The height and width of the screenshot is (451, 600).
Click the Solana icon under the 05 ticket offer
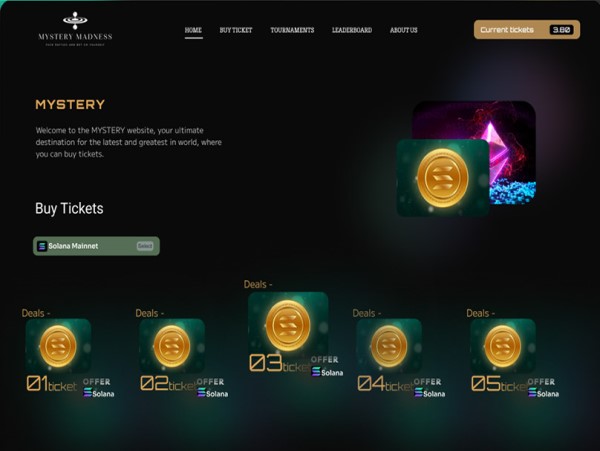coord(532,393)
